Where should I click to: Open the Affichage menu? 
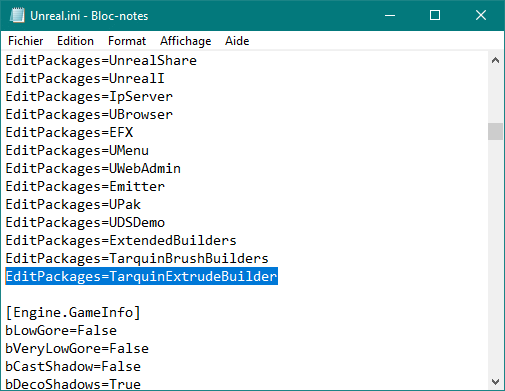(x=186, y=41)
